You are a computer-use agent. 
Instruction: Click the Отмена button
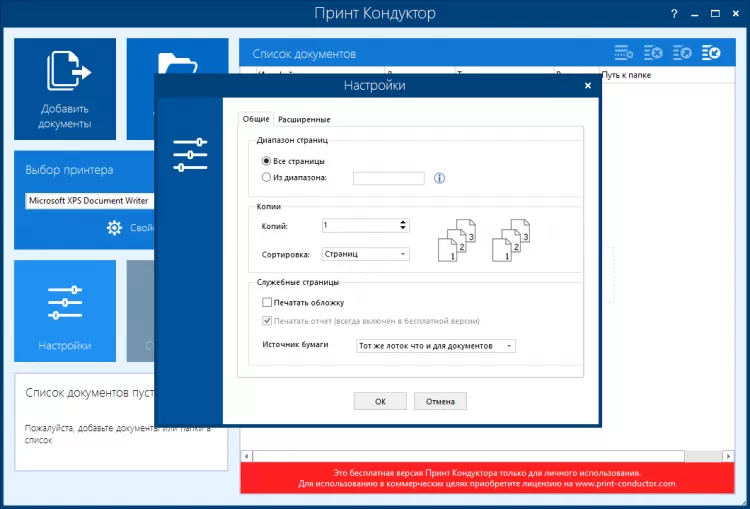[440, 401]
